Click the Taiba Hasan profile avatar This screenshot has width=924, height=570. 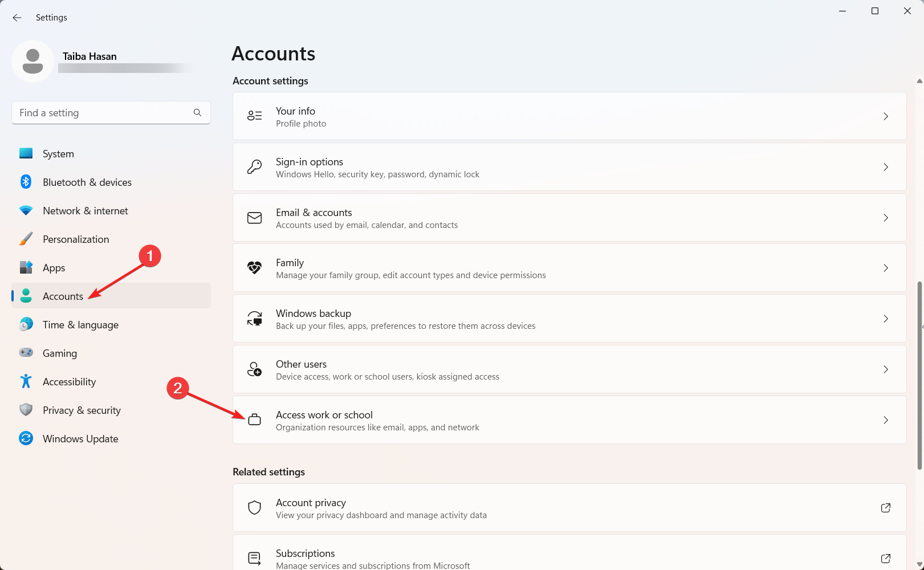pos(32,61)
